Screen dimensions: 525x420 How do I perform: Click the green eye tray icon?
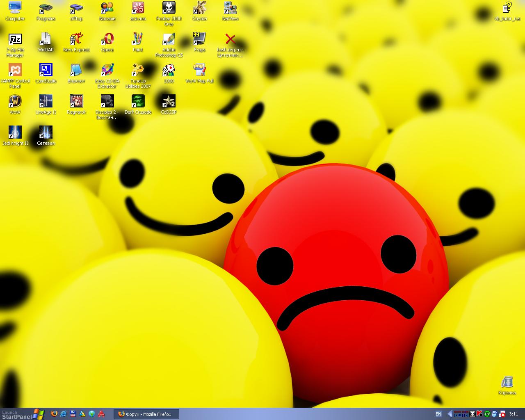[x=487, y=414]
